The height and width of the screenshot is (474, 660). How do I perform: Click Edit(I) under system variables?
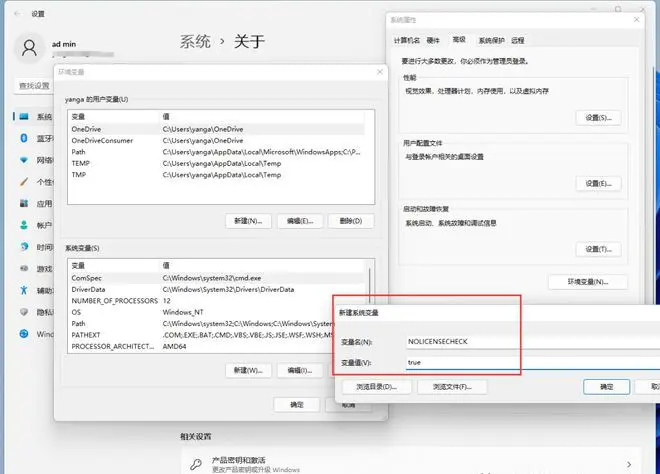(300, 370)
